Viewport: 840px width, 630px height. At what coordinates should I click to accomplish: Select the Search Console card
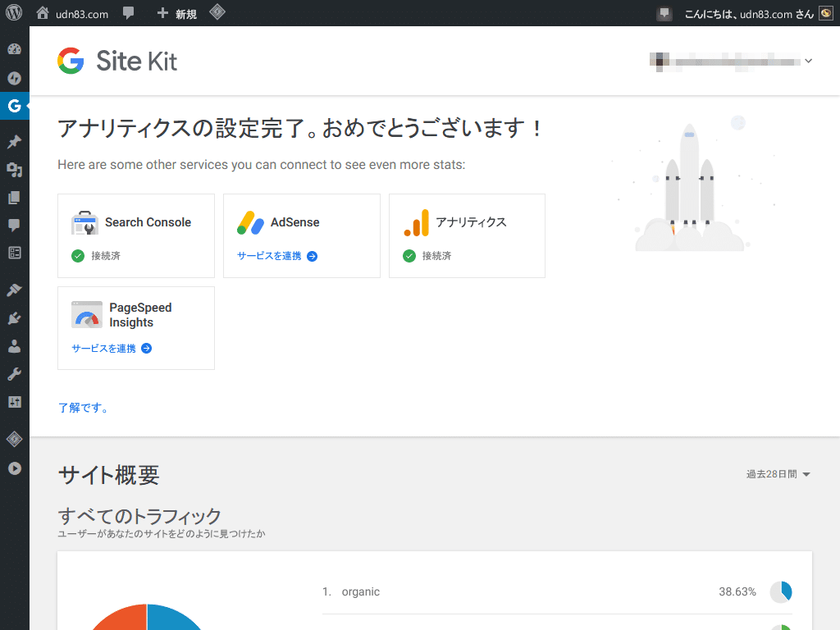[x=136, y=235]
